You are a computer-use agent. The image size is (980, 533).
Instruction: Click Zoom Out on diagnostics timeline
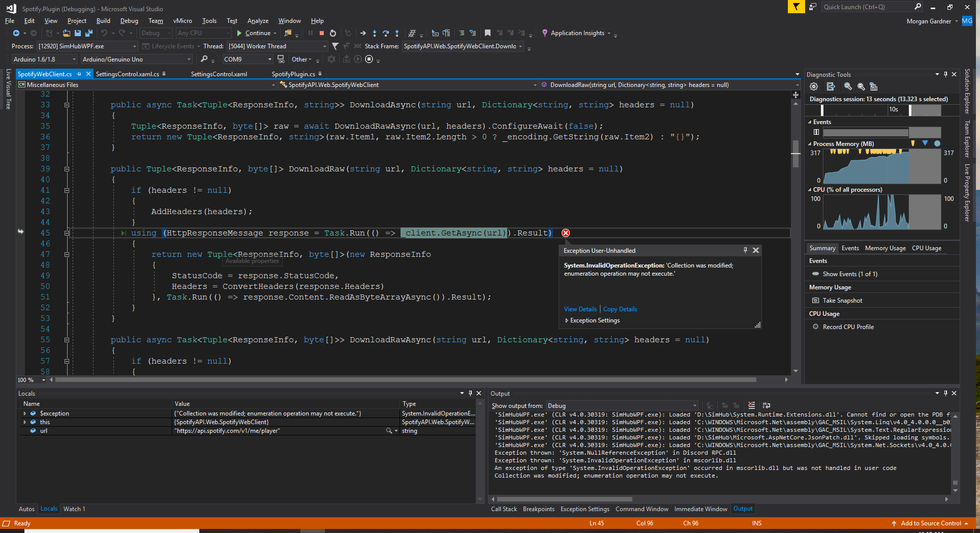861,86
